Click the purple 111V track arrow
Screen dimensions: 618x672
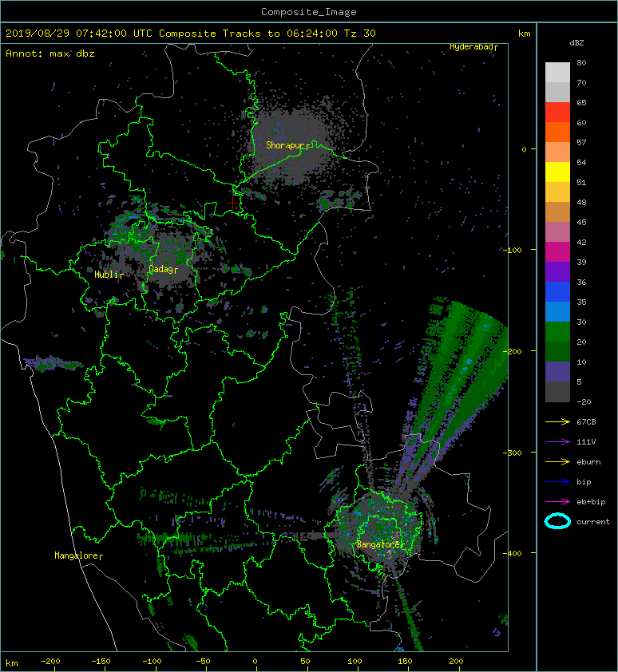(557, 442)
